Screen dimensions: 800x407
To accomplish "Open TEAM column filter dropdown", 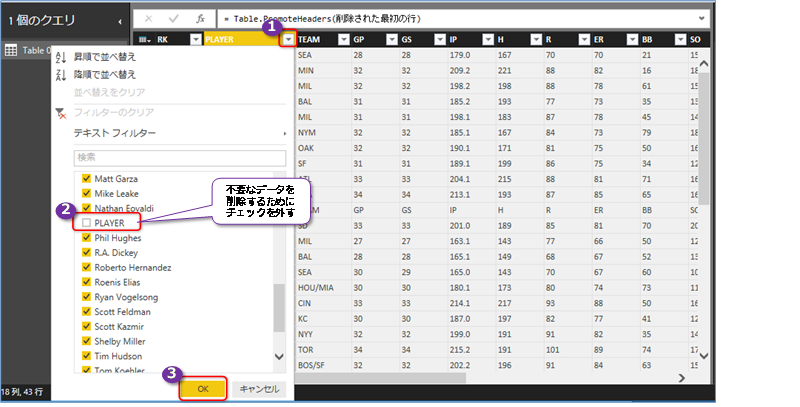I will (x=344, y=39).
